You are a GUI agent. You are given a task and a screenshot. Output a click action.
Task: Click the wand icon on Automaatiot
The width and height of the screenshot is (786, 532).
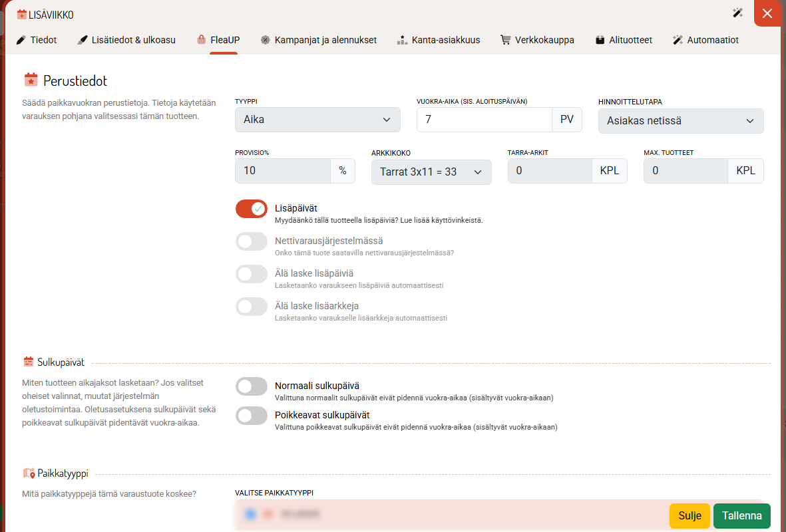click(678, 40)
